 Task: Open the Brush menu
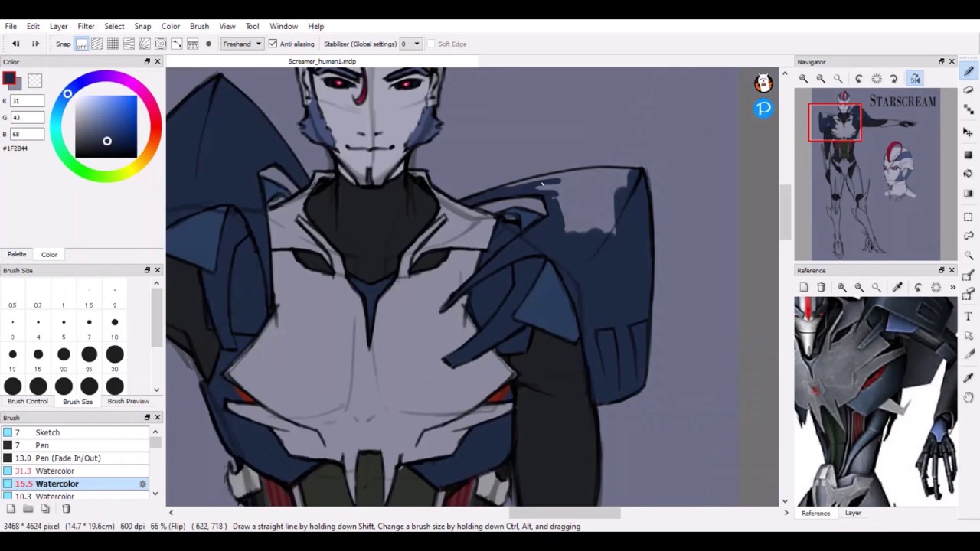[199, 26]
